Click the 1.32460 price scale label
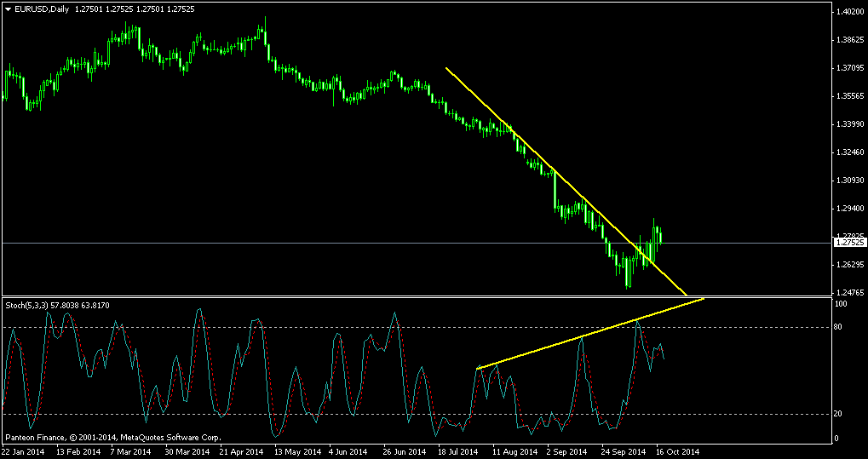The width and height of the screenshot is (868, 459). pos(848,152)
